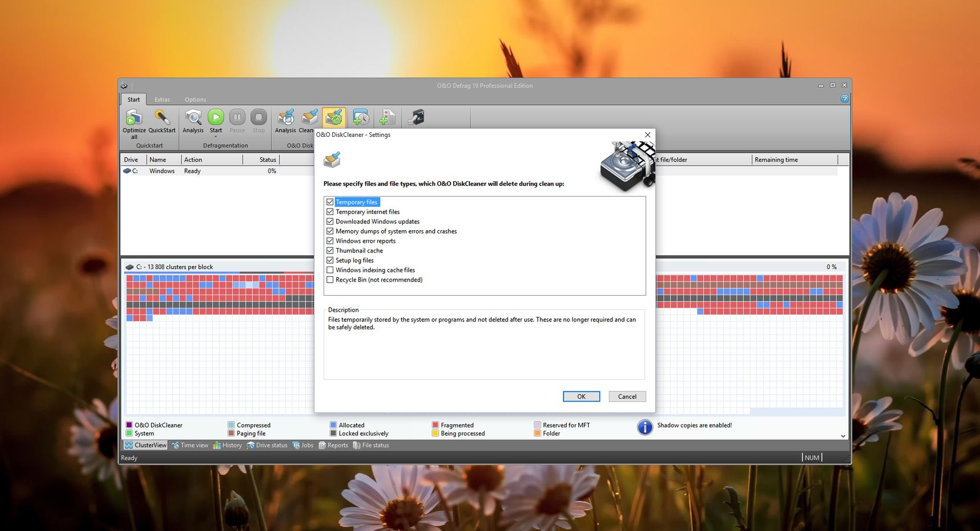Screen dimensions: 980x531
Task: Select the Windows drive row name
Action: tap(162, 171)
